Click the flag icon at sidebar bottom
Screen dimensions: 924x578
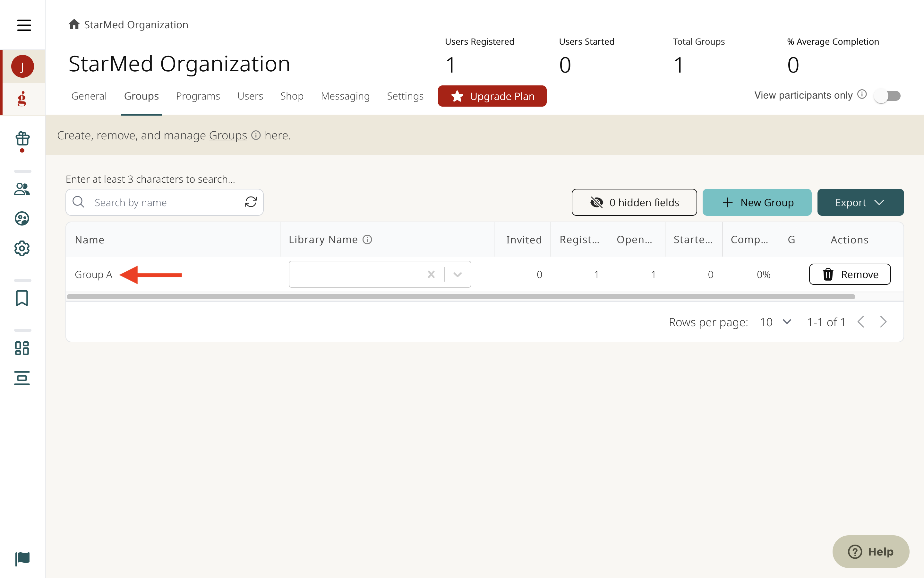[22, 559]
